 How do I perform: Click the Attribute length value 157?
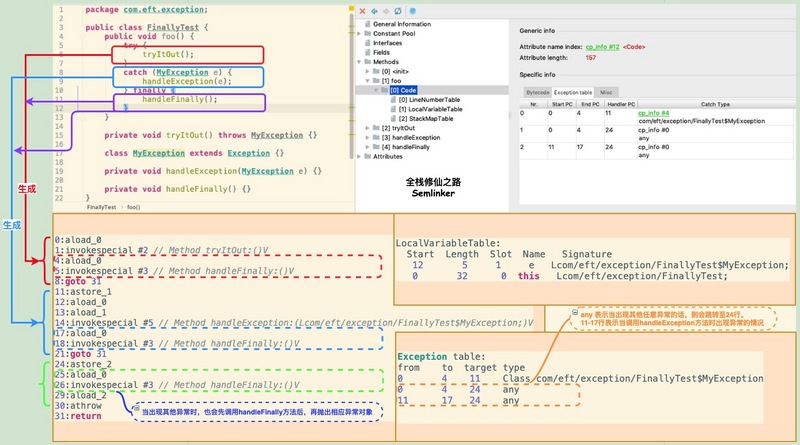point(590,58)
